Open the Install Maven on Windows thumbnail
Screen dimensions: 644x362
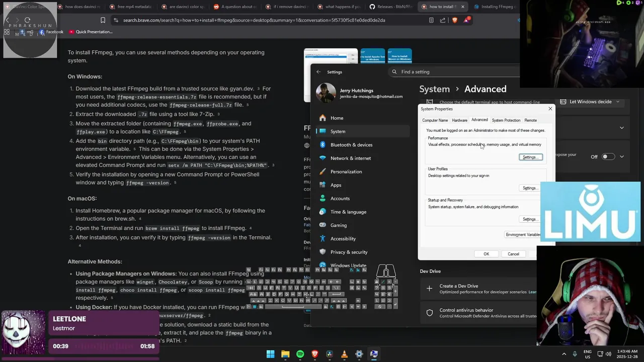399,56
